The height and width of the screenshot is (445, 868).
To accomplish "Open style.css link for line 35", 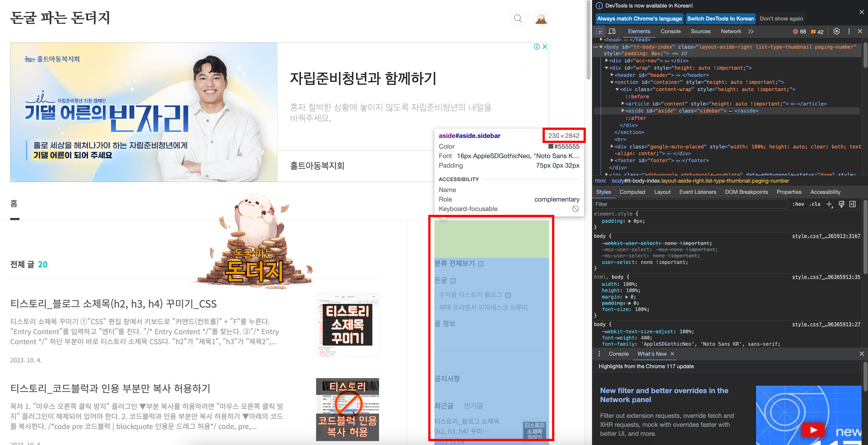I will click(826, 277).
